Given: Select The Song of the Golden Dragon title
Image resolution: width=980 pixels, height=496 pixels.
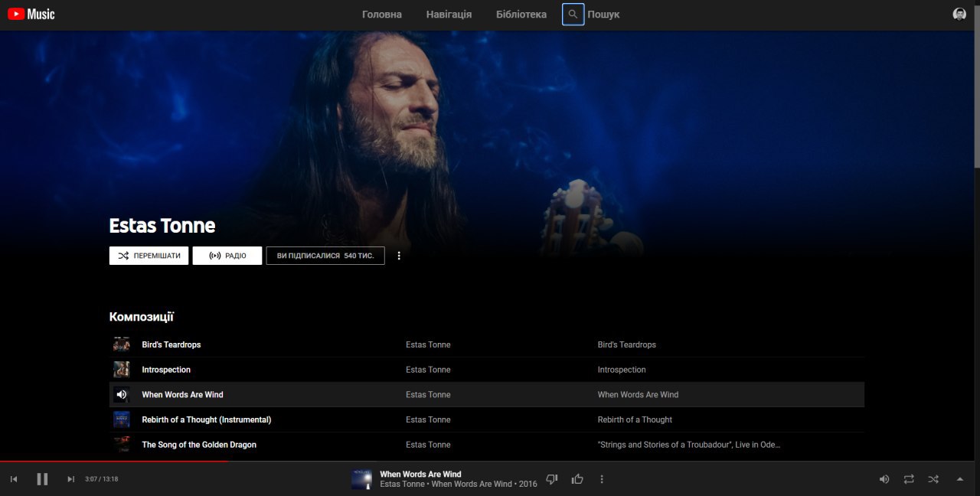Looking at the screenshot, I should pyautogui.click(x=199, y=445).
